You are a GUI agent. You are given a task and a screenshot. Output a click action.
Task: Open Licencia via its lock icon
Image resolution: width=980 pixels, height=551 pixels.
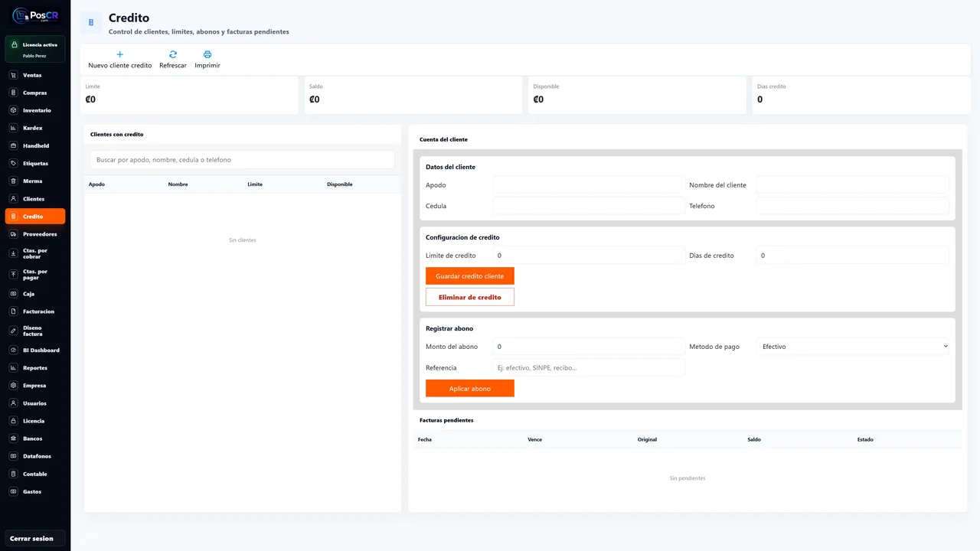click(x=14, y=421)
